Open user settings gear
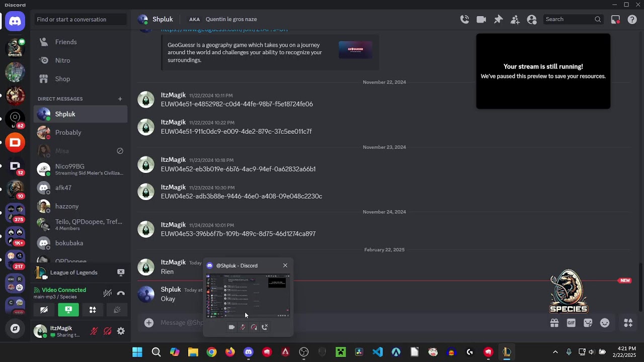The width and height of the screenshot is (644, 362). [121, 331]
